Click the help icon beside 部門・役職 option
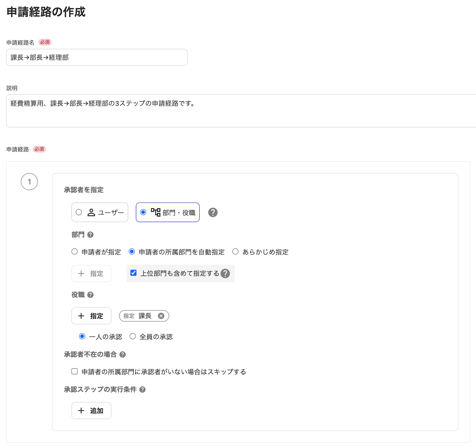Screen dimensions: 476x448 (213, 212)
